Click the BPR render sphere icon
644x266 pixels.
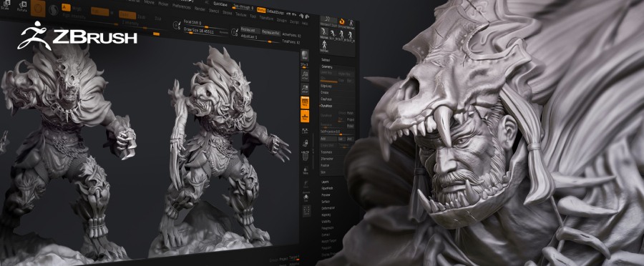[304, 55]
